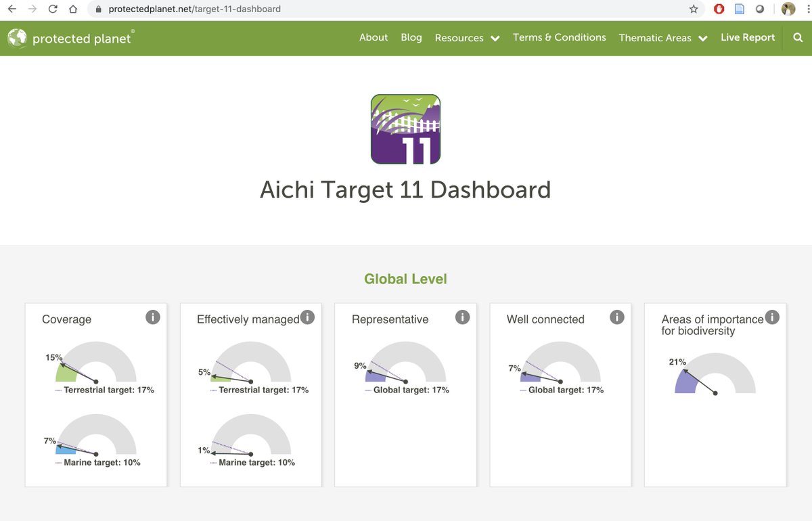Viewport: 812px width, 521px height.
Task: Click the address bar URL
Action: click(194, 9)
